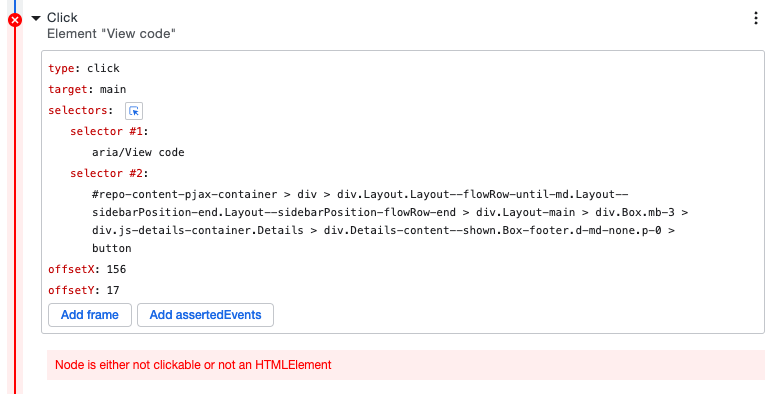
Task: Click the red error status icon
Action: 15,20
